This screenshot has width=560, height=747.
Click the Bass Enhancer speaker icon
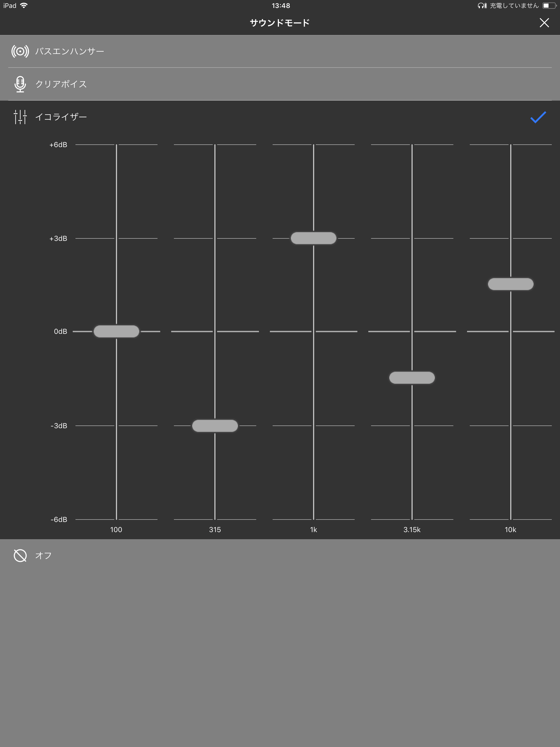tap(20, 51)
